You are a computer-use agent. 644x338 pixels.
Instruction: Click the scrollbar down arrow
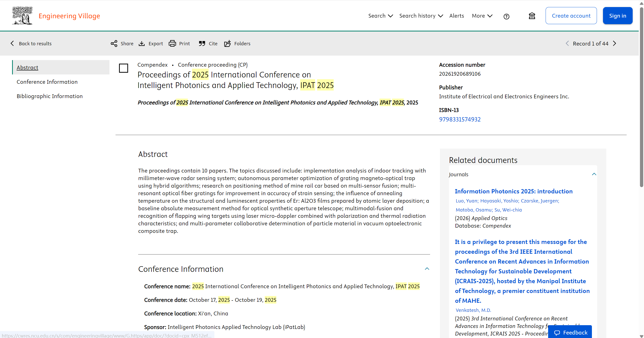click(x=641, y=336)
